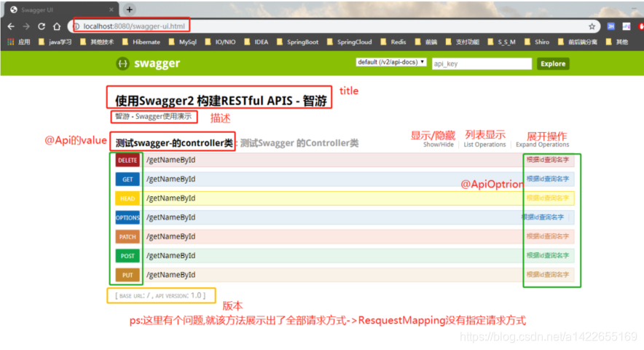Click 根据id查询名字 summary in OPTIONS row
The height and width of the screenshot is (350, 644).
(543, 217)
